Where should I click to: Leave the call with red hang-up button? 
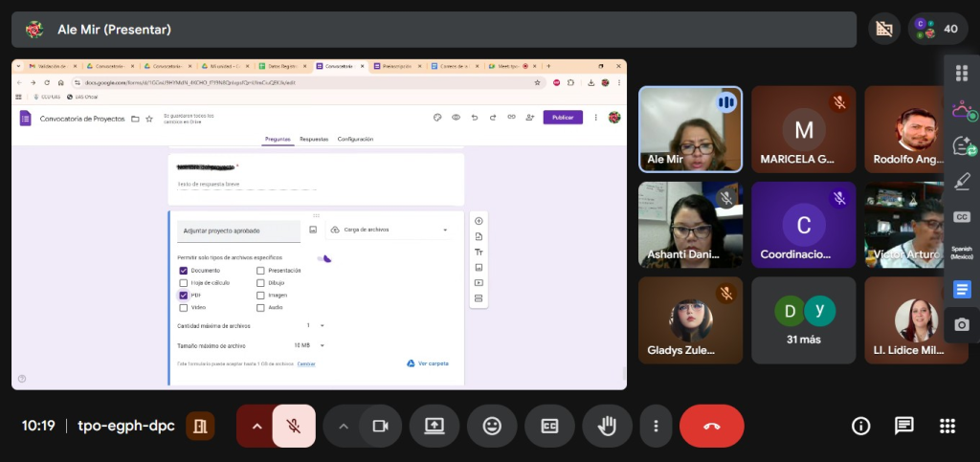point(711,427)
